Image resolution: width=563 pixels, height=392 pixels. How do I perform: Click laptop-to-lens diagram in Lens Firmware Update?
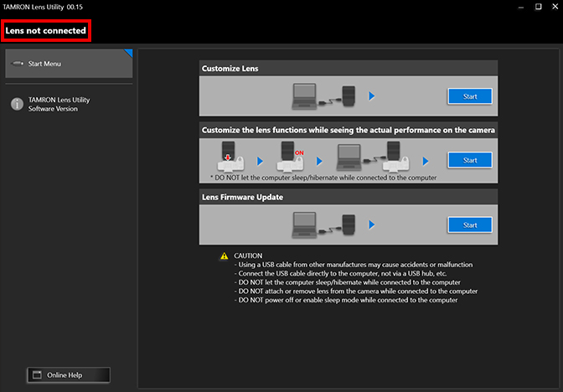[324, 224]
